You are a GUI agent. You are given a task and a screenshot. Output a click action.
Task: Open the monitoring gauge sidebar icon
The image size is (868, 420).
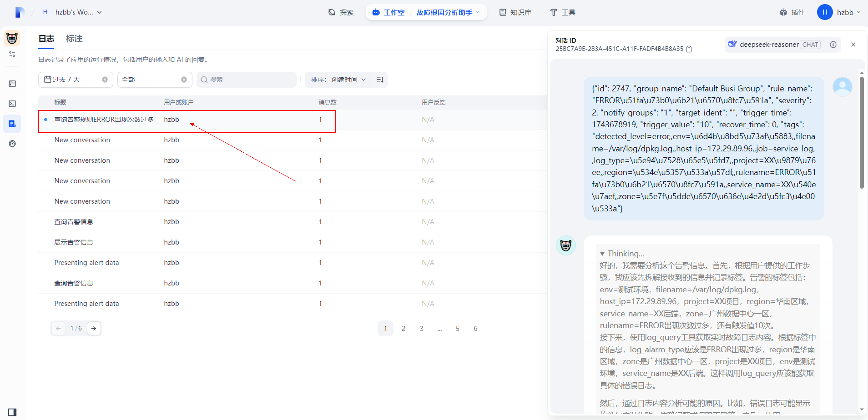click(x=12, y=144)
